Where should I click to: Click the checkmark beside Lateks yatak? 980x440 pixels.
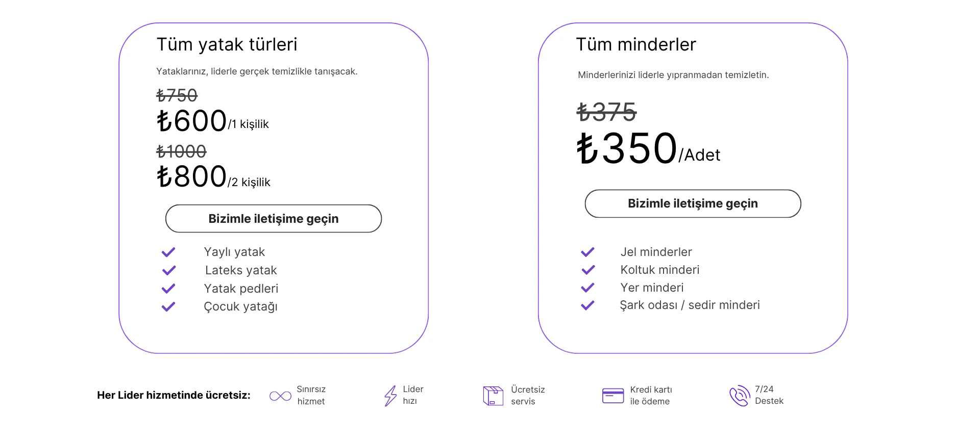click(x=168, y=270)
